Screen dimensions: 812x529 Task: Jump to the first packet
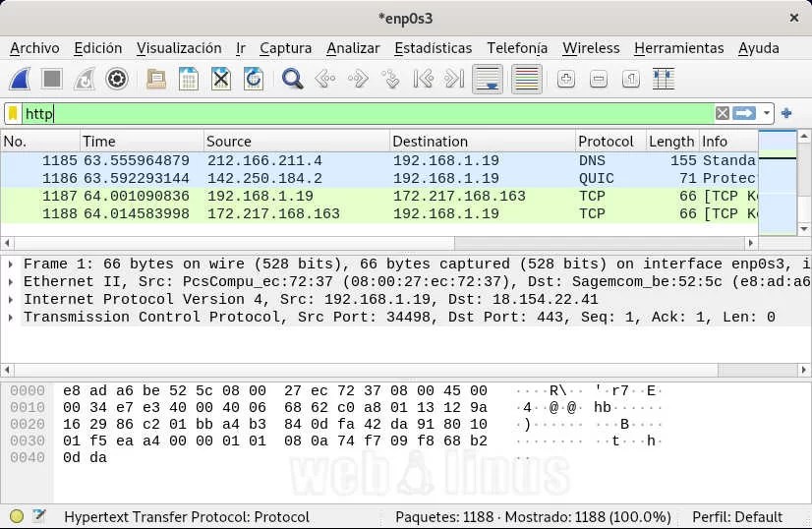coord(423,80)
